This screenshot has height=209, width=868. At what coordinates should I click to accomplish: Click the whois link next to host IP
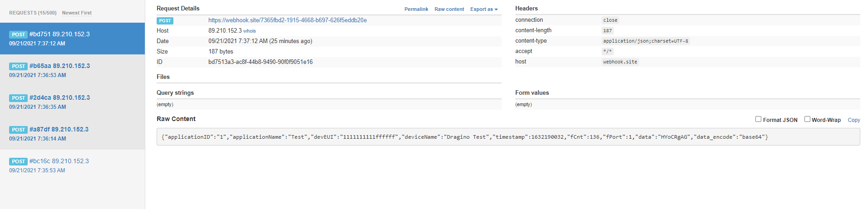pos(249,31)
